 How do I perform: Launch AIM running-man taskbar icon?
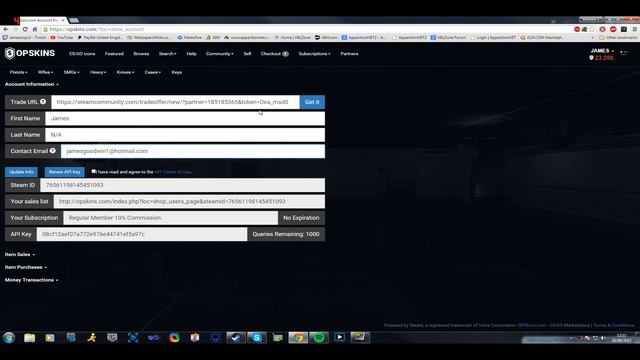[92, 338]
